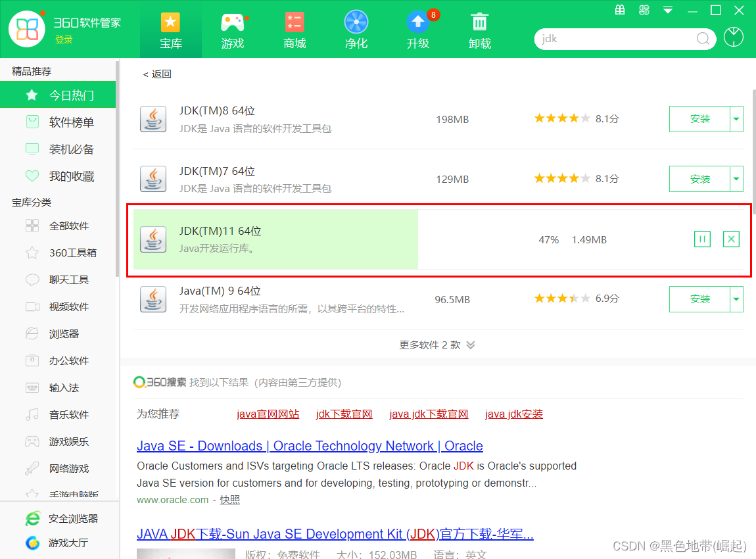756x559 pixels.
Task: Select 软件榜单 in the sidebar
Action: [x=71, y=122]
